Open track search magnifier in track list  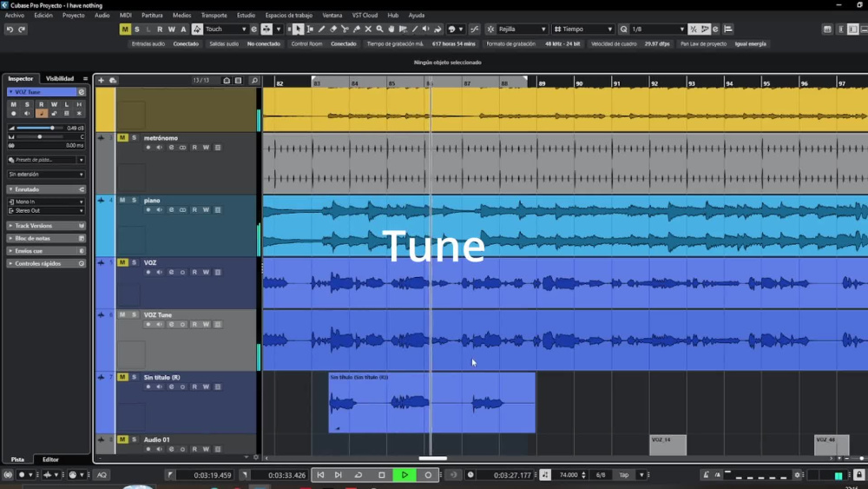tap(254, 81)
